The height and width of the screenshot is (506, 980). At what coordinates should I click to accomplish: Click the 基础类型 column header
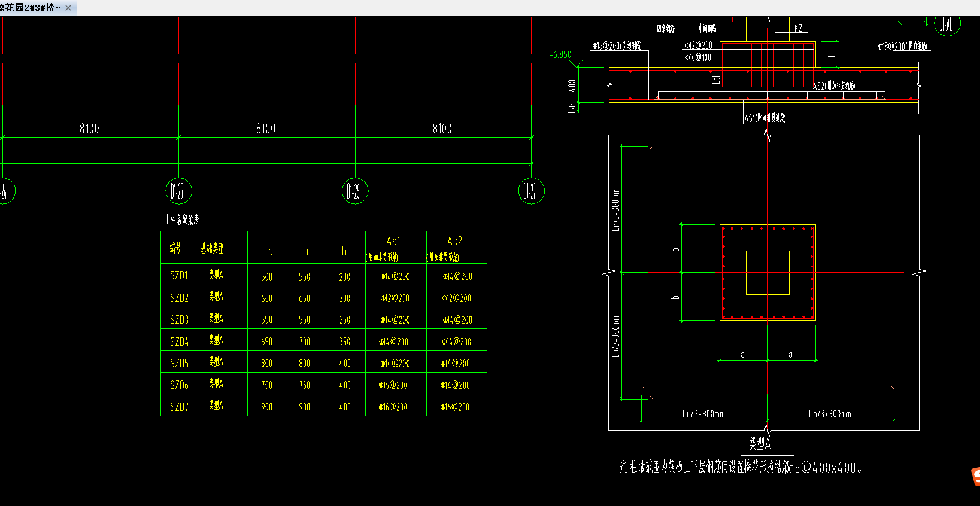point(213,248)
